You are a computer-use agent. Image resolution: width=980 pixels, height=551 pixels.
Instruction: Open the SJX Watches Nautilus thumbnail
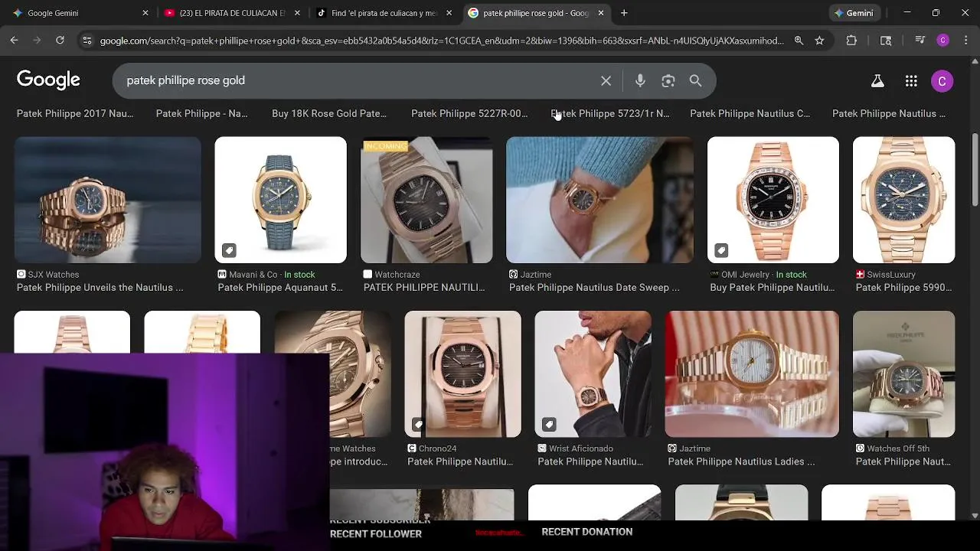pyautogui.click(x=108, y=200)
